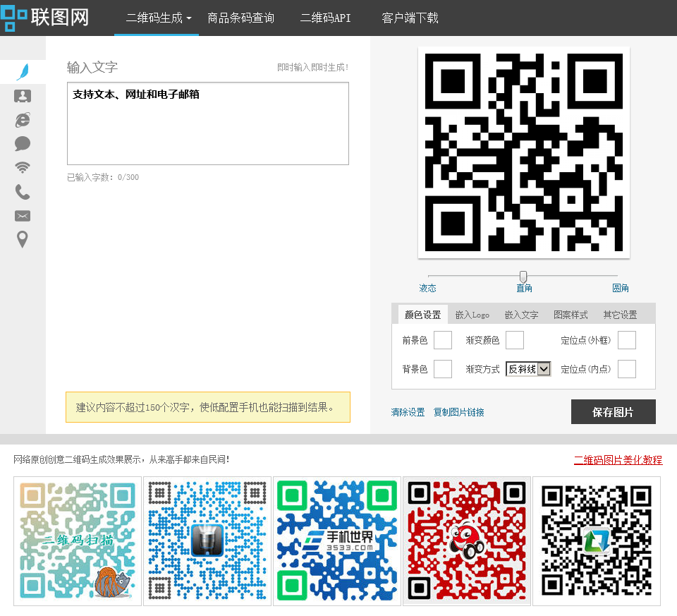Open the 手机世界 3533.com QR sample
The height and width of the screenshot is (616, 677).
[x=337, y=540]
